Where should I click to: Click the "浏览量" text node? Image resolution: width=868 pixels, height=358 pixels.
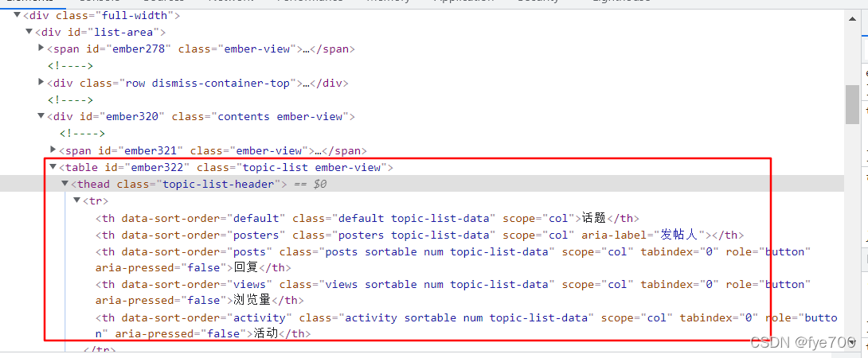tap(252, 301)
